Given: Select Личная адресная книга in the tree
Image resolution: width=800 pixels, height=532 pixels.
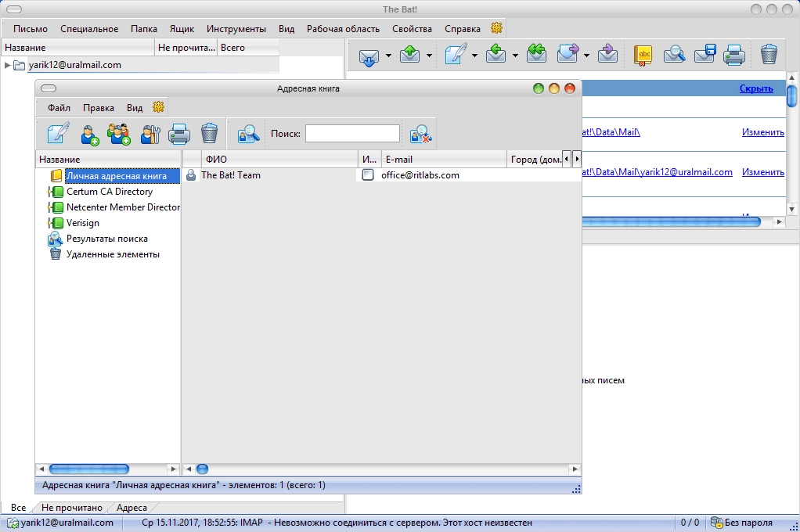Looking at the screenshot, I should point(117,176).
